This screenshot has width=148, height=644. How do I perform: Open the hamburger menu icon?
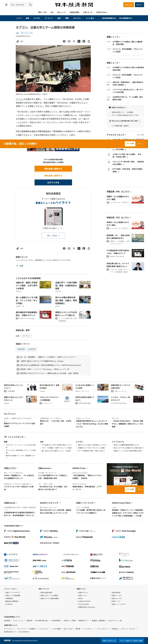click(6, 5)
